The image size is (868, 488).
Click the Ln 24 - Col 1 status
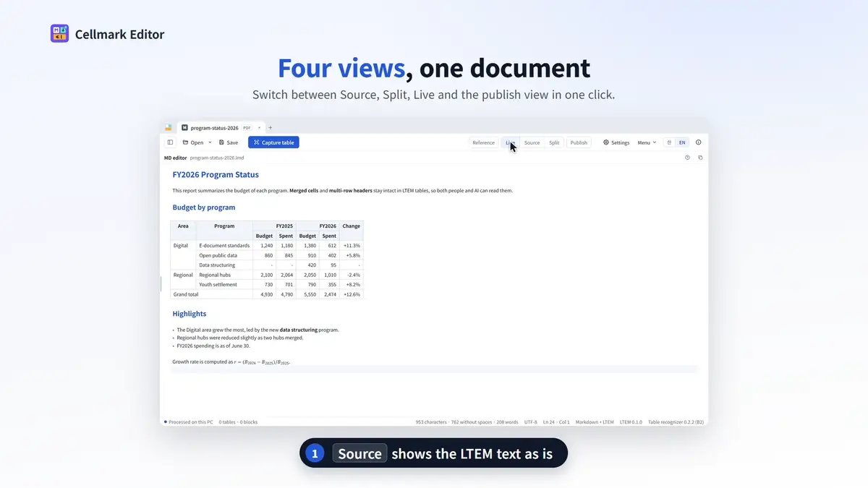[x=557, y=421]
